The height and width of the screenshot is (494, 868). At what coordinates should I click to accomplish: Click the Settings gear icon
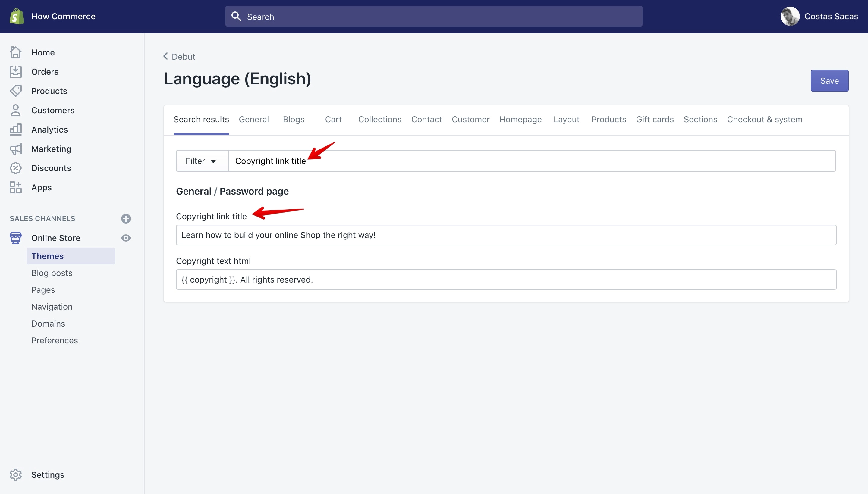point(16,475)
